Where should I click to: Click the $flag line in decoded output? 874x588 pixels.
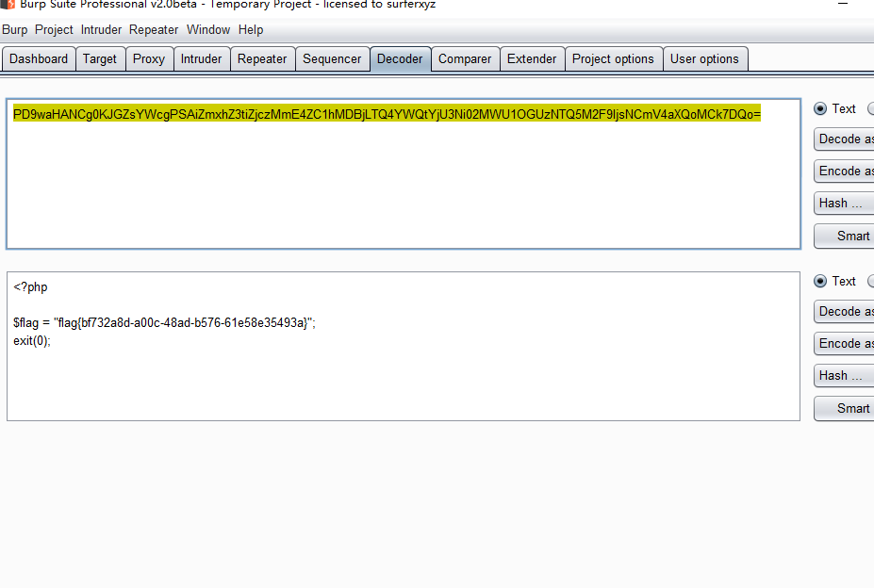(164, 322)
